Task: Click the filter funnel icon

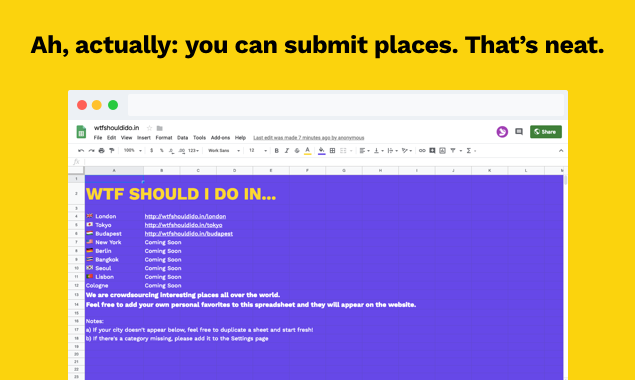Action: pos(453,151)
